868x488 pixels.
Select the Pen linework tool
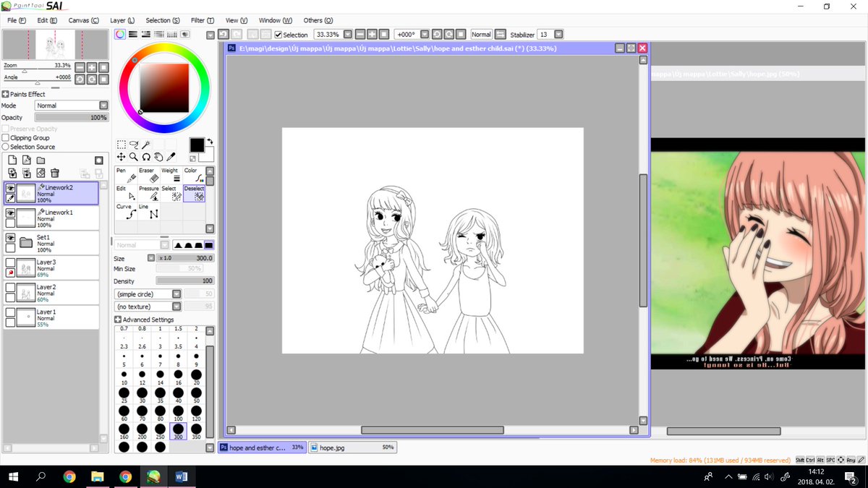pos(127,175)
